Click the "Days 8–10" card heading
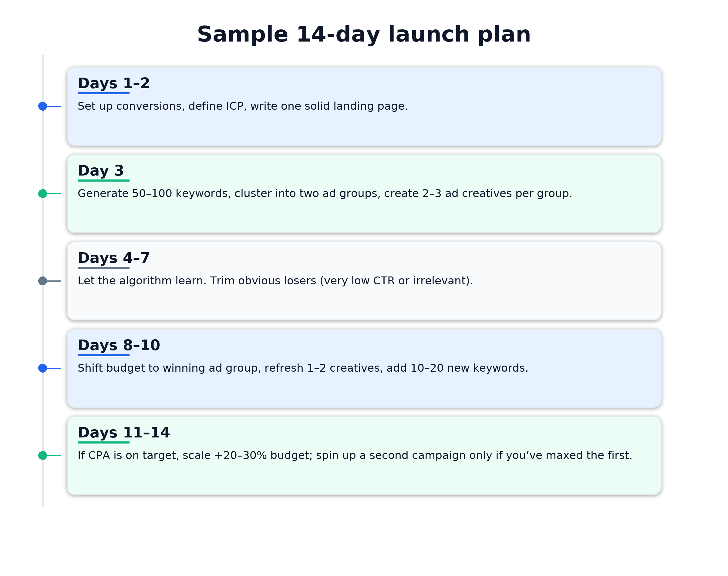728x576 pixels. click(119, 345)
